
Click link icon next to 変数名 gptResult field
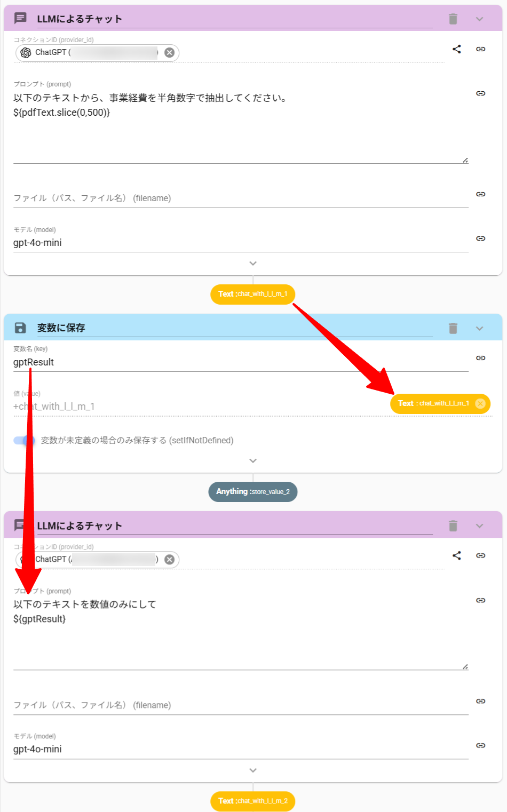481,358
